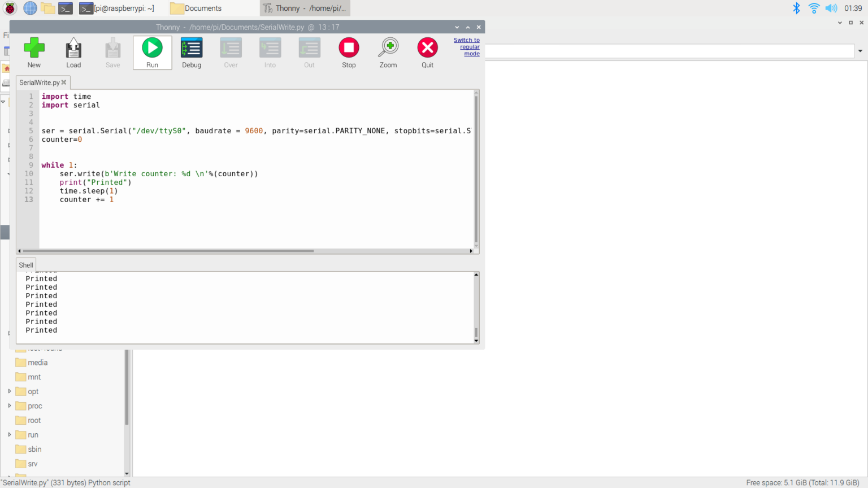Viewport: 868px width, 488px height.
Task: Open the file manager path dropdown arrow
Action: pyautogui.click(x=860, y=51)
